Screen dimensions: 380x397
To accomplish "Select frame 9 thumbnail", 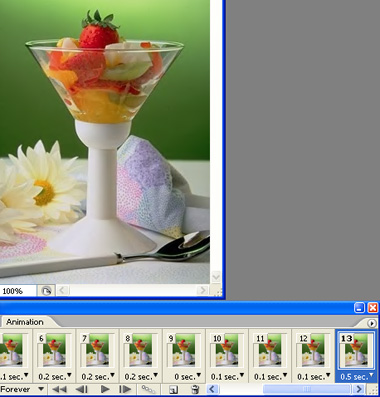I will click(184, 350).
